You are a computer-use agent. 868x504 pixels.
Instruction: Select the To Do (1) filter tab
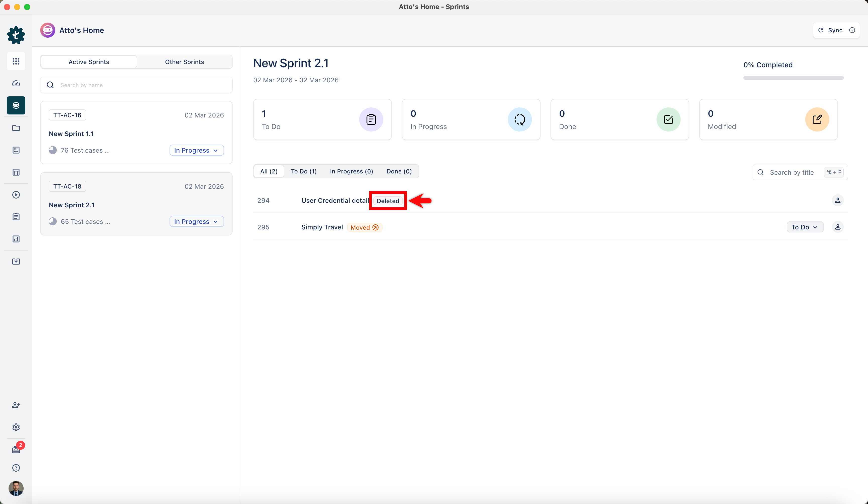click(303, 171)
